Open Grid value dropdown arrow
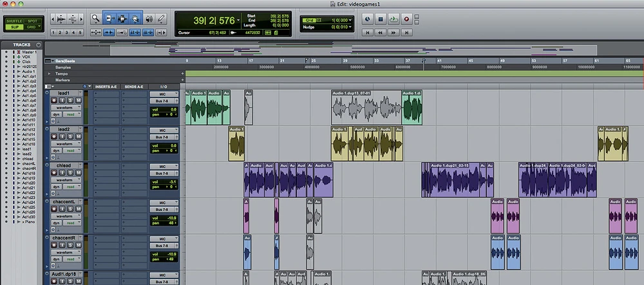 coord(351,20)
